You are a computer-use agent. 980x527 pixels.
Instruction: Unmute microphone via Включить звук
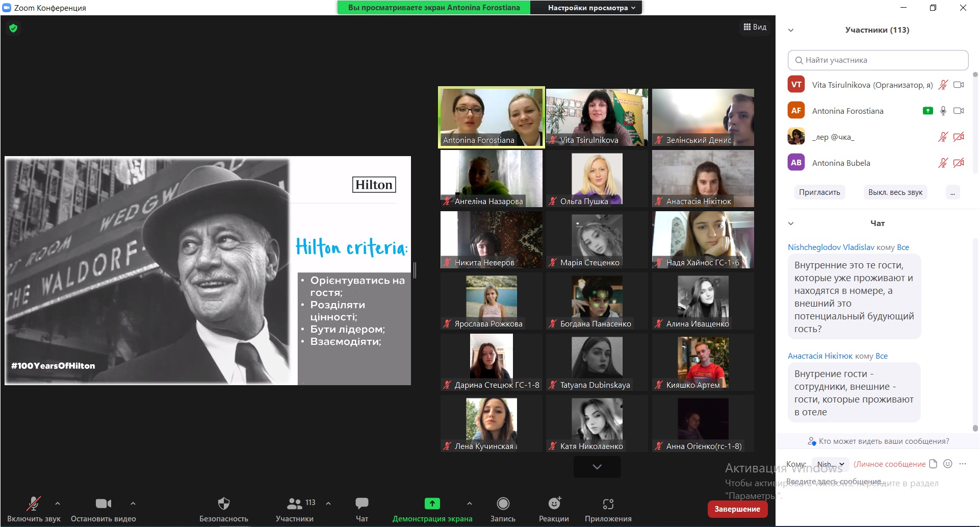point(34,509)
